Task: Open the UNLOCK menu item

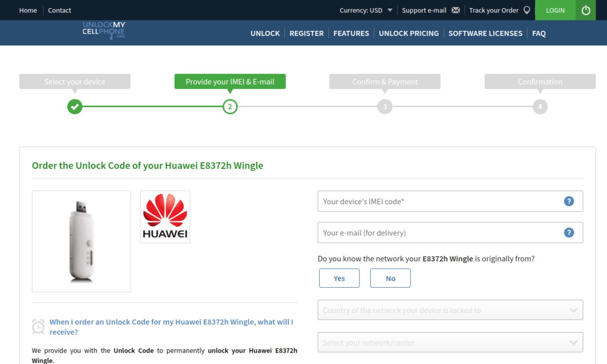Action: coord(265,33)
